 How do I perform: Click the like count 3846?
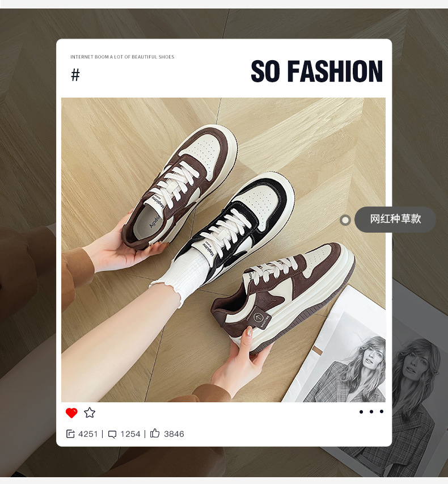[174, 434]
